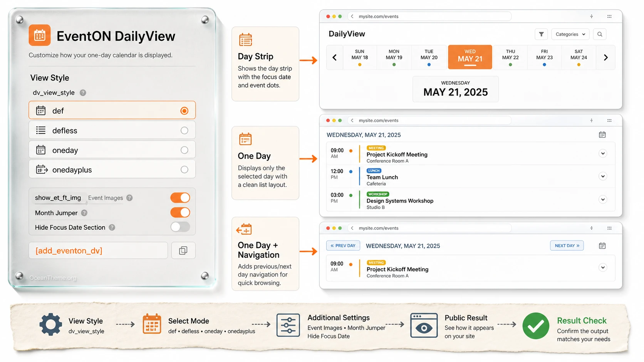
Task: Select WED MAY 21 in day strip
Action: click(x=470, y=57)
